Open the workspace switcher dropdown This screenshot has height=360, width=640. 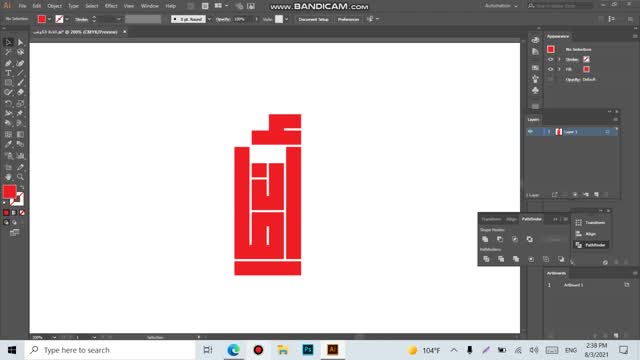[x=501, y=6]
